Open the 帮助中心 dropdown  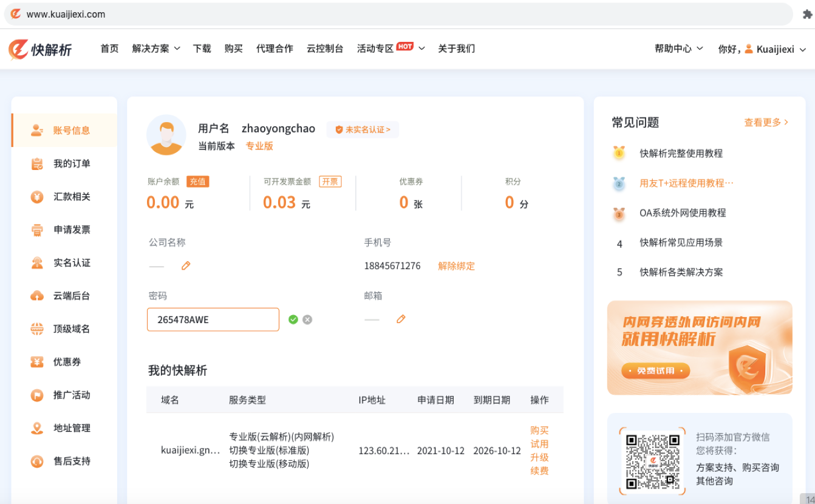click(x=678, y=49)
